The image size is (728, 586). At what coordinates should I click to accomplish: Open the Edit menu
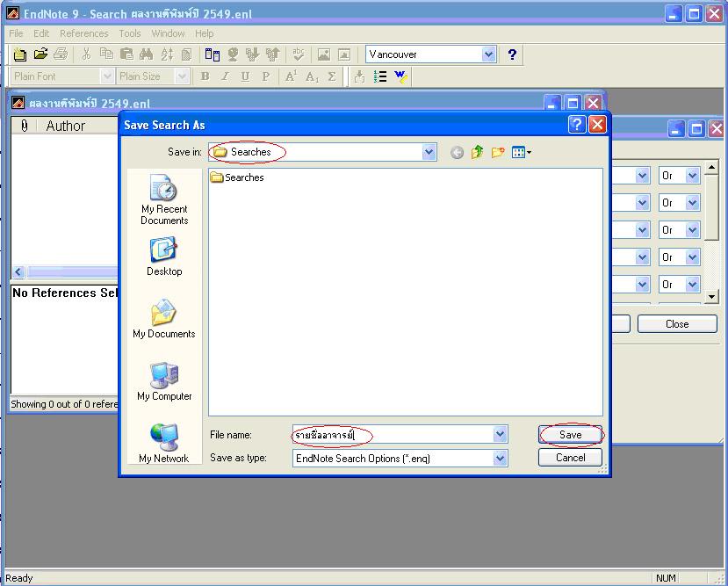[x=41, y=33]
